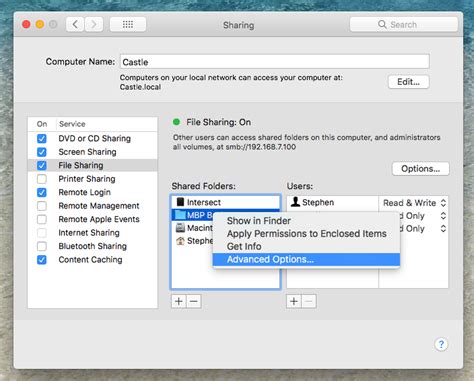The width and height of the screenshot is (474, 381).
Task: Turn off File Sharing checkbox
Action: [x=42, y=165]
